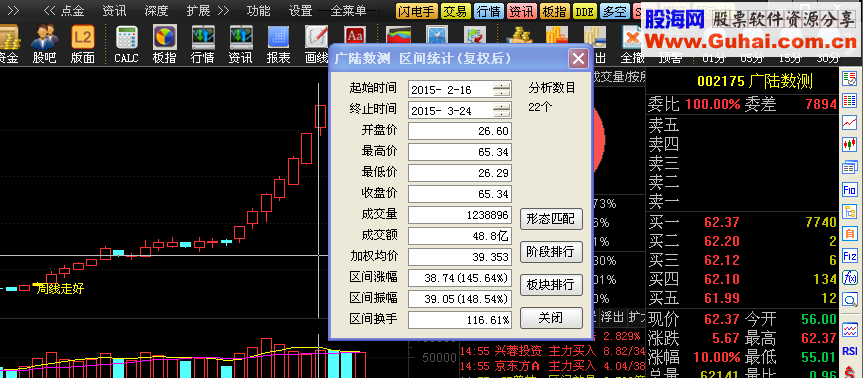Click the 起始时间 date stepper
863x378 pixels.
click(501, 89)
